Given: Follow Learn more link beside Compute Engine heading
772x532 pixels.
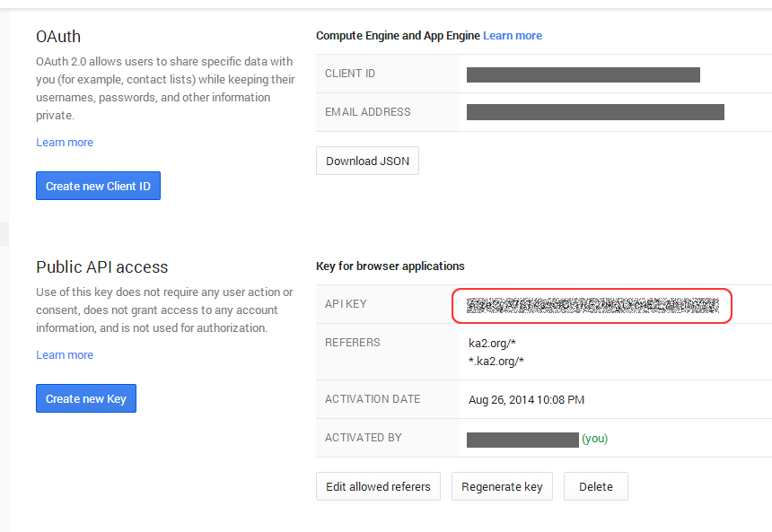Looking at the screenshot, I should coord(513,36).
